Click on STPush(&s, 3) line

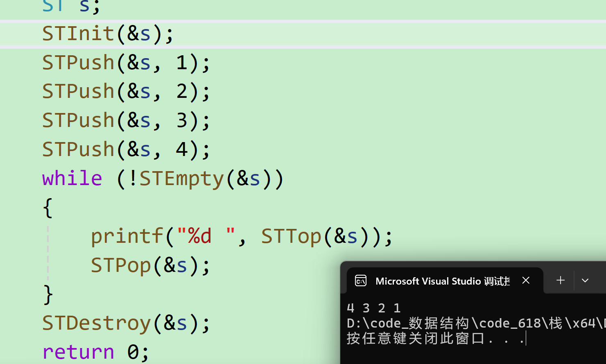tap(126, 121)
